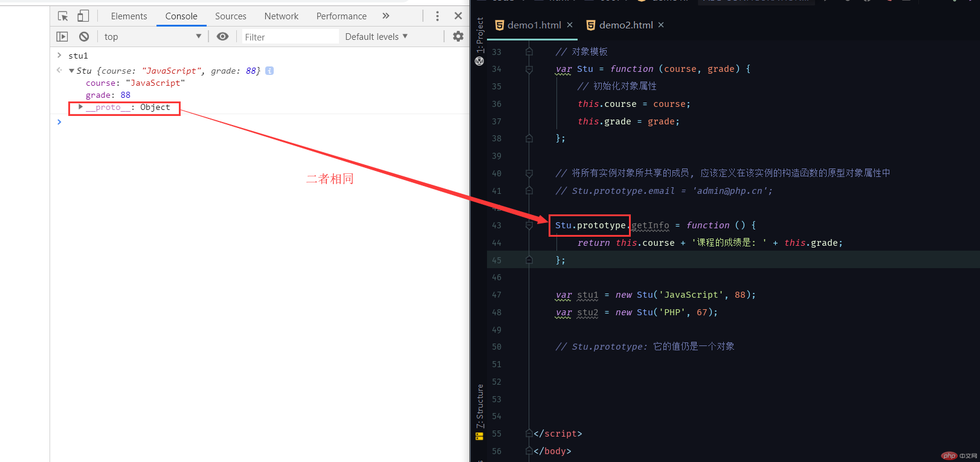Click line number 47 in the gutter
The width and height of the screenshot is (980, 462).
pyautogui.click(x=497, y=295)
